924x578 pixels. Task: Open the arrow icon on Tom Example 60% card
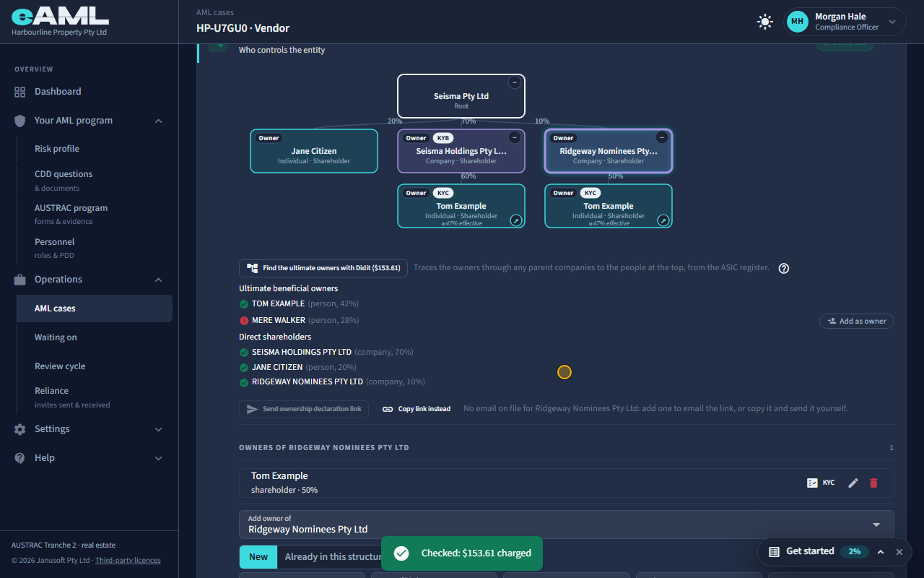click(x=516, y=220)
